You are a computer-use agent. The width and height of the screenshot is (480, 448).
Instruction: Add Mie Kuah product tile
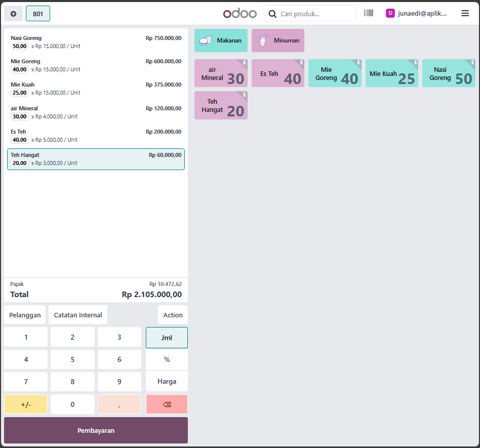point(391,74)
